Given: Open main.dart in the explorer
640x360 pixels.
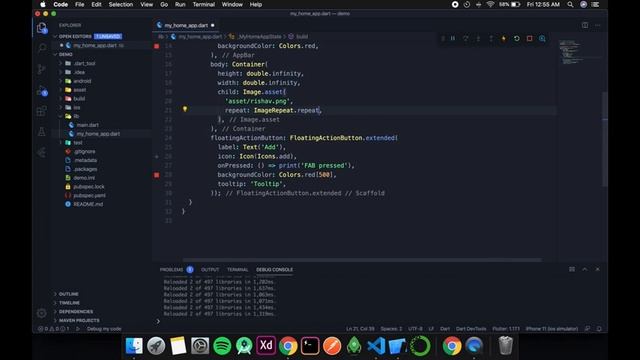Looking at the screenshot, I should click(x=87, y=125).
